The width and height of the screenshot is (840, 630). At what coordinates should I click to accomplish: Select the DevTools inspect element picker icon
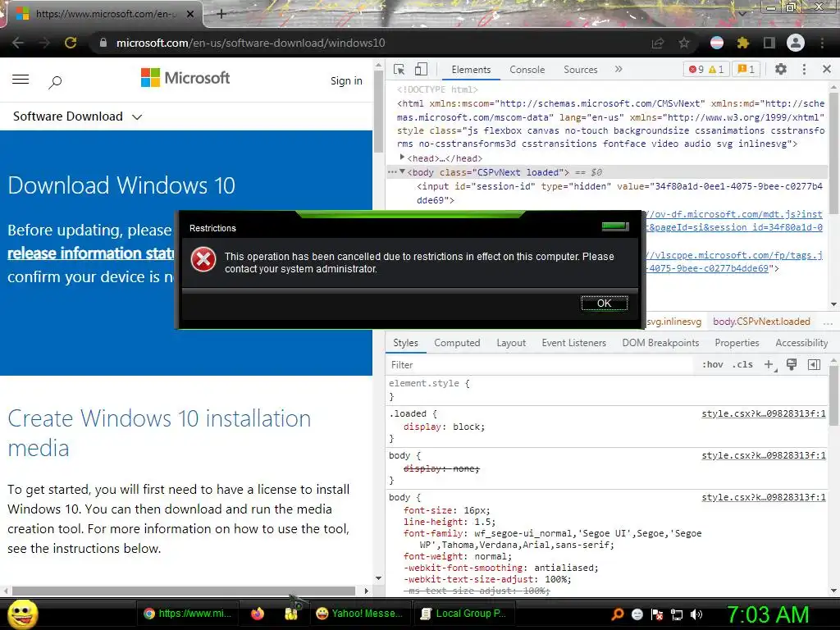click(x=399, y=70)
